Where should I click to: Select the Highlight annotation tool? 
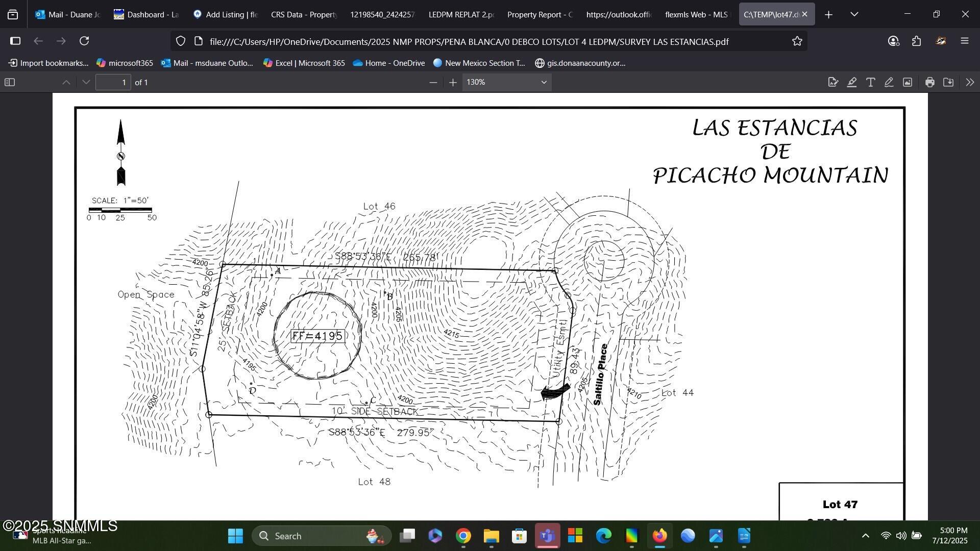click(x=852, y=82)
